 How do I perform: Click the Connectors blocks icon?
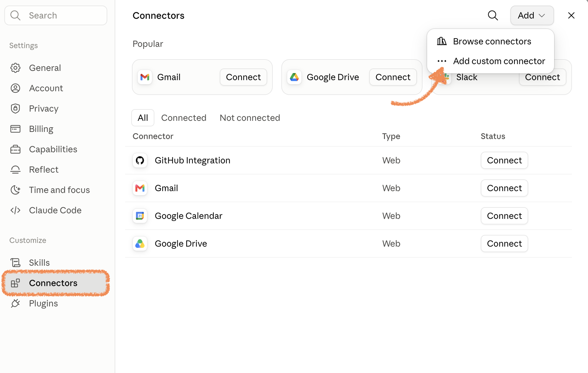click(15, 283)
